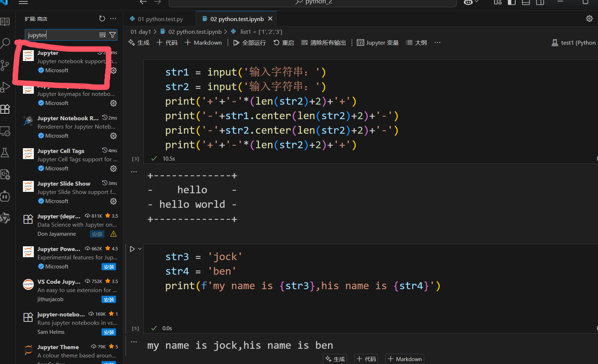Screen dimensions: 598x364
Task: Install the jupyter-notebook extension by Sam Helms
Action: (x=109, y=332)
